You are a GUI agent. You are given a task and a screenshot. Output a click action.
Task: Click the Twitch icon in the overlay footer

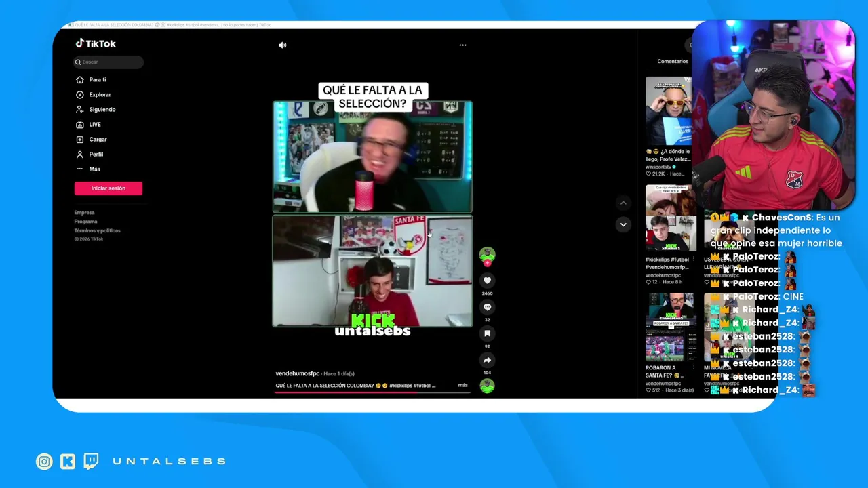click(91, 462)
